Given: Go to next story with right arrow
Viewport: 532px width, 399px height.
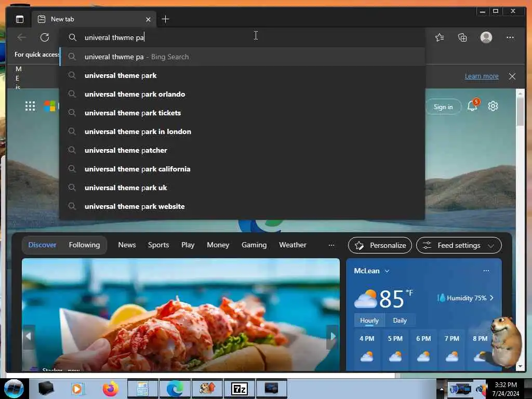Looking at the screenshot, I should click(333, 336).
